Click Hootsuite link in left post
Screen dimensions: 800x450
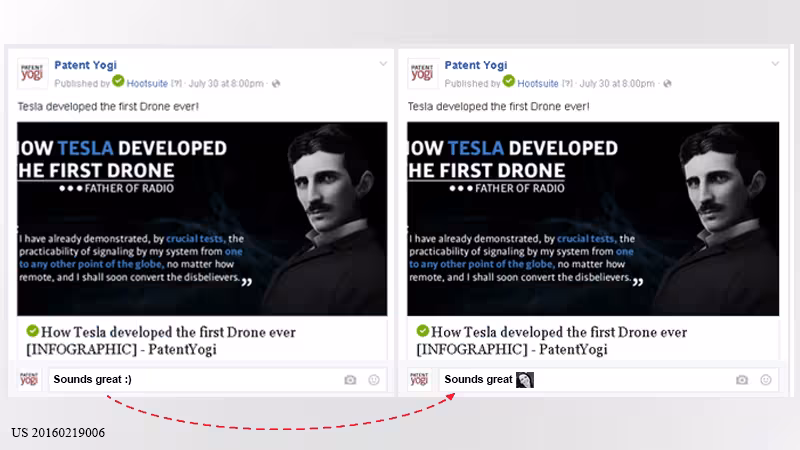[x=147, y=84]
